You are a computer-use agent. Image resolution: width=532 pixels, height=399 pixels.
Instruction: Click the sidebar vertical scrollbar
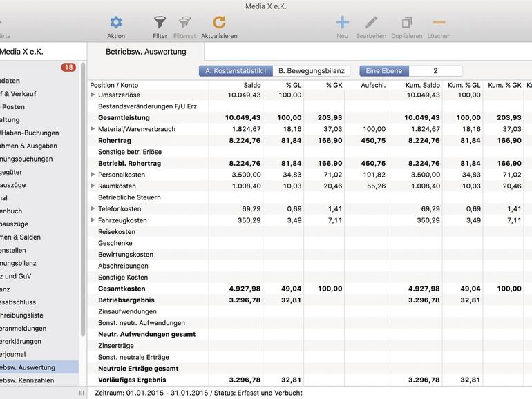tap(83, 199)
